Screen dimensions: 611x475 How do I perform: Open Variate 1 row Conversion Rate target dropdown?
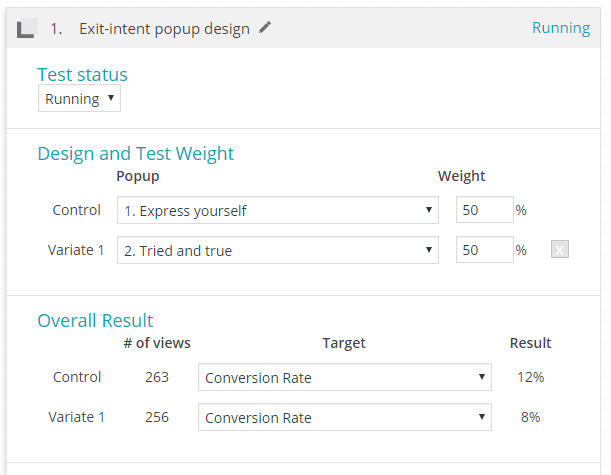(x=345, y=418)
